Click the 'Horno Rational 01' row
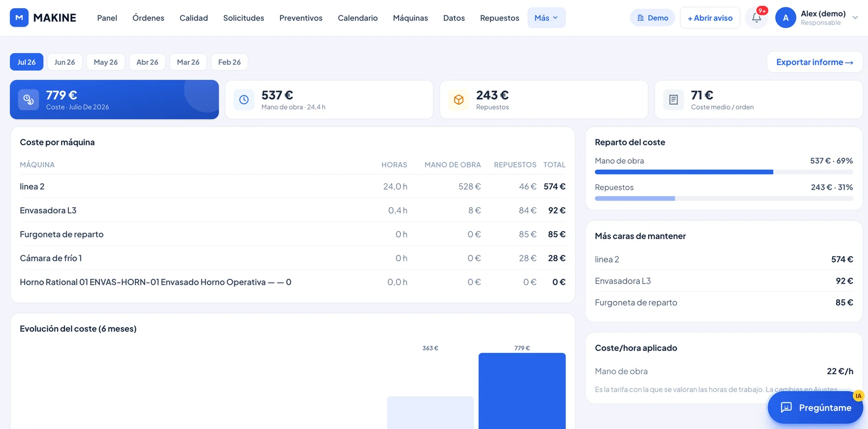Image resolution: width=868 pixels, height=429 pixels. [292, 282]
